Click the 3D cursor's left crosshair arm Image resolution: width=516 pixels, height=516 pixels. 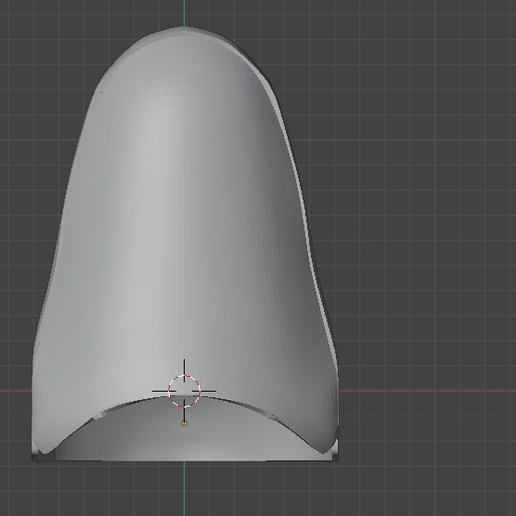(164, 391)
